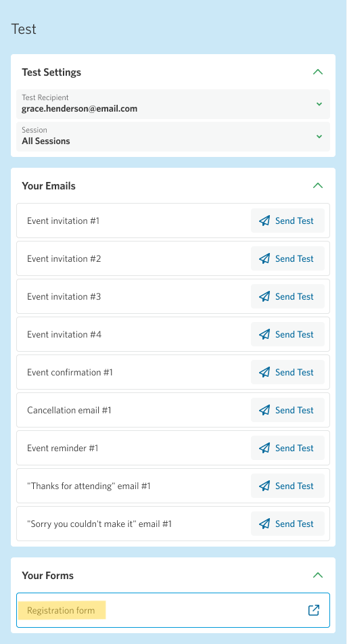
Task: Open the Test Recipient dropdown
Action: tap(173, 104)
